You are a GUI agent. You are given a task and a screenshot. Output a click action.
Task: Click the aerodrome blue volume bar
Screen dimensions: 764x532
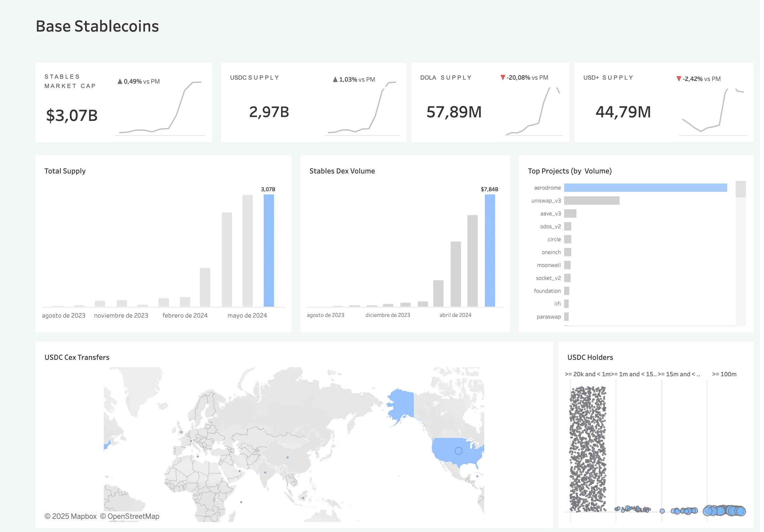[645, 188]
